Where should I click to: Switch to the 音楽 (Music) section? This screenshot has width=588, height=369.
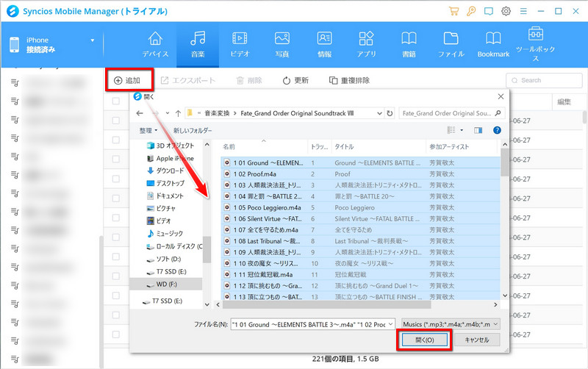[x=198, y=45]
